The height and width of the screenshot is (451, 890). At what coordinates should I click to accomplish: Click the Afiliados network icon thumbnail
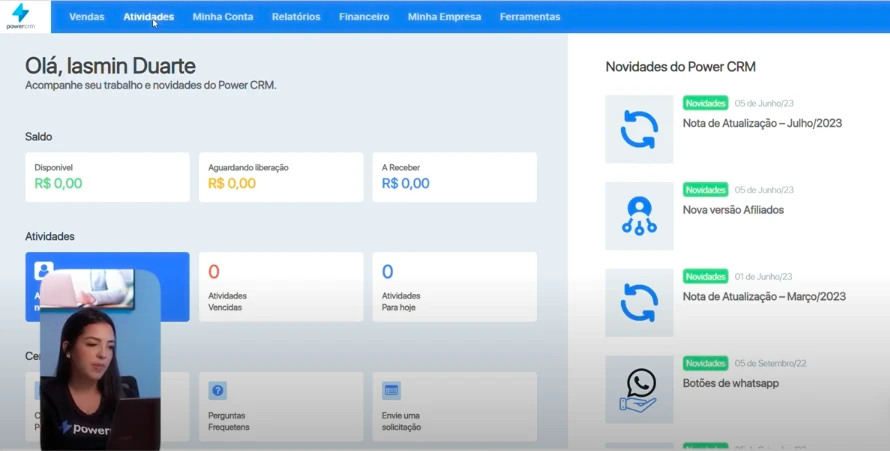click(x=639, y=216)
